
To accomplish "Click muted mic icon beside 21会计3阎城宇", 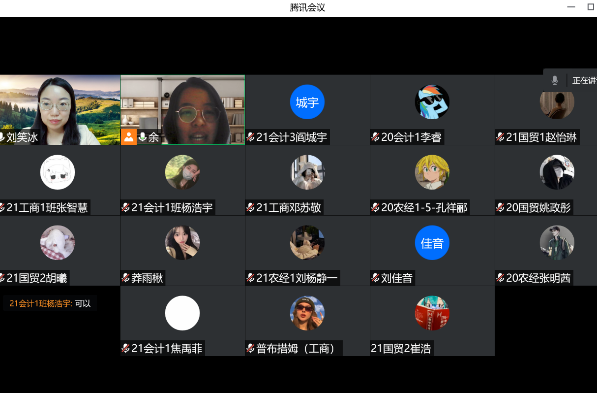I will [x=251, y=137].
